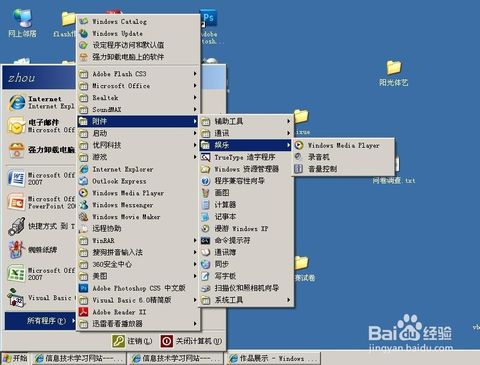Click the 计算器 calculator icon

tap(206, 205)
